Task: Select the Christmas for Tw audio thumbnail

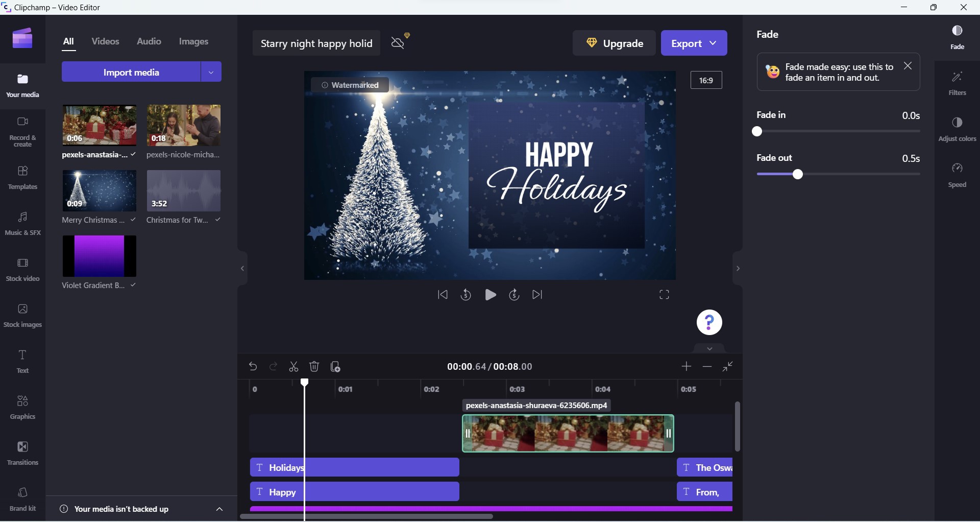Action: 184,191
